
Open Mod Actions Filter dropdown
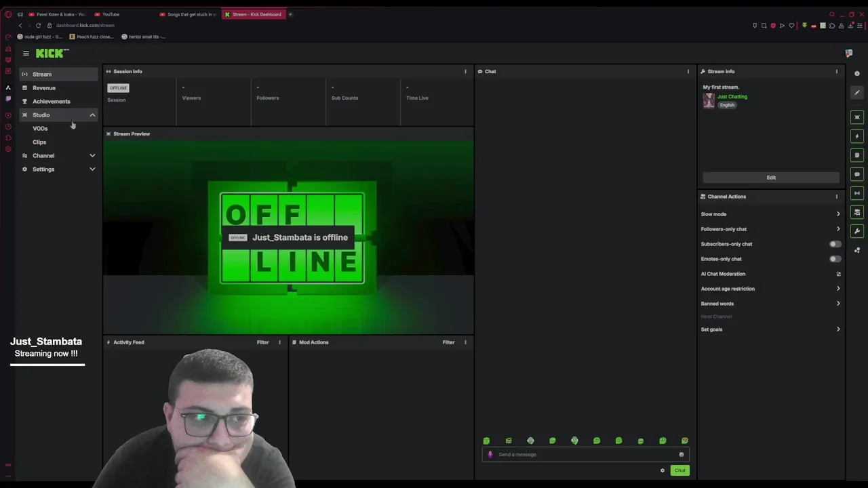coord(448,342)
